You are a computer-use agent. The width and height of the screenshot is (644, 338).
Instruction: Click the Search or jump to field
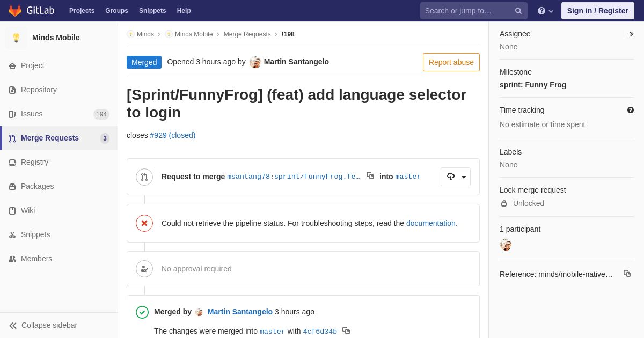(467, 11)
